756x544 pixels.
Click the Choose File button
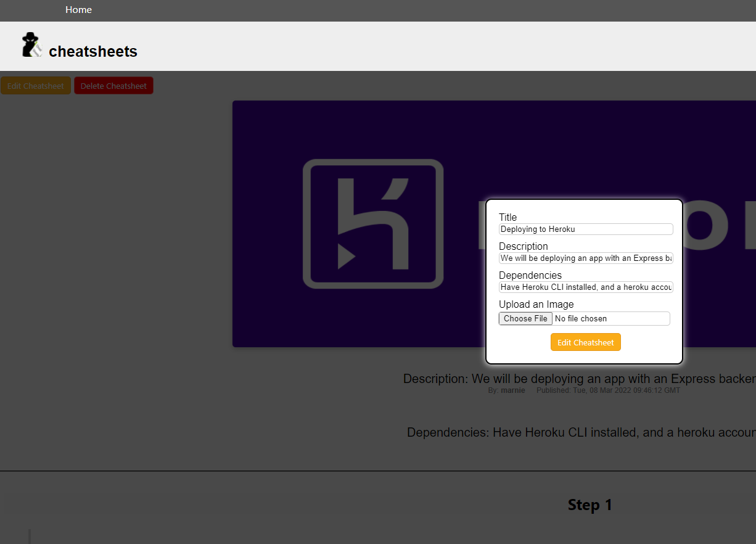pyautogui.click(x=525, y=318)
